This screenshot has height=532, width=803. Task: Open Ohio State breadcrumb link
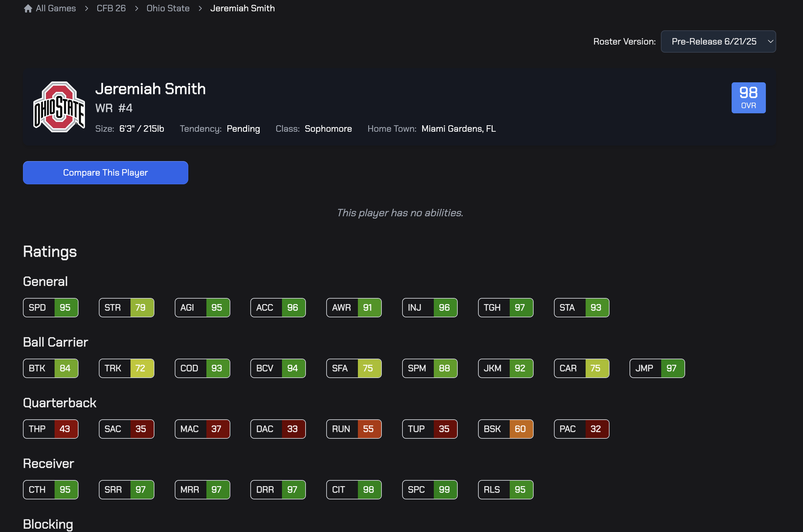coord(168,8)
